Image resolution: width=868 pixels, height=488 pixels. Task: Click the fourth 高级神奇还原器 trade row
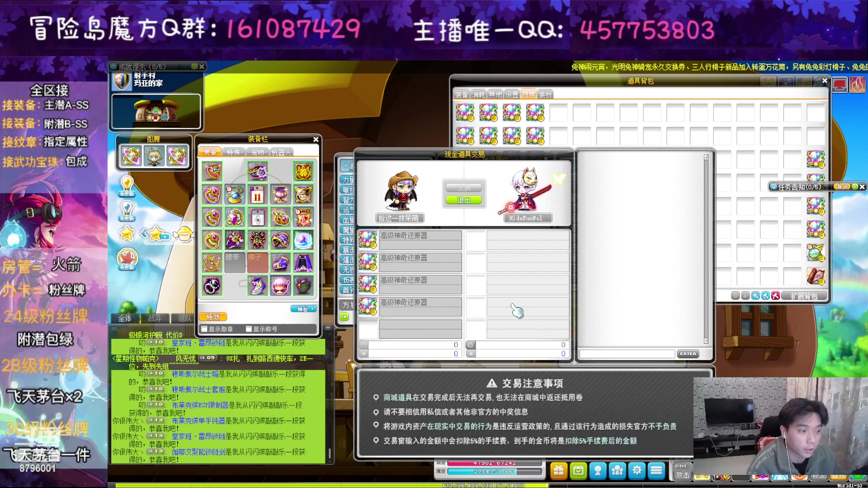410,306
